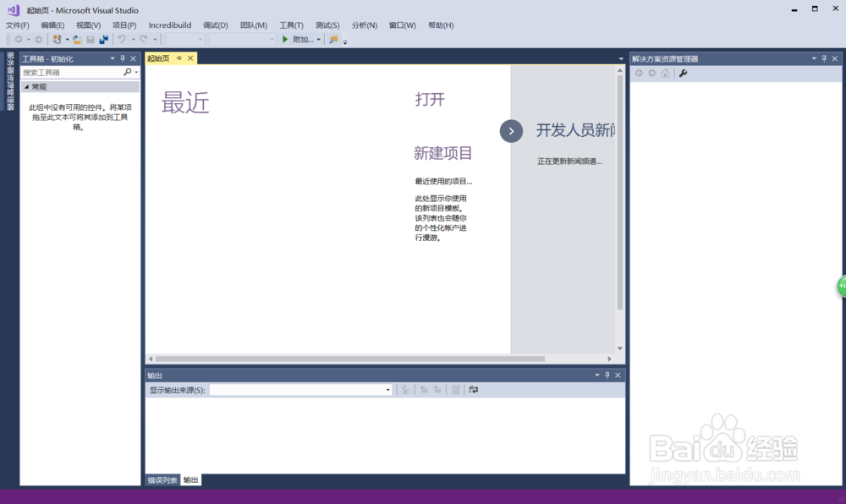Image resolution: width=846 pixels, height=504 pixels.
Task: Click the Solution Explorer forward arrow icon
Action: pos(651,73)
